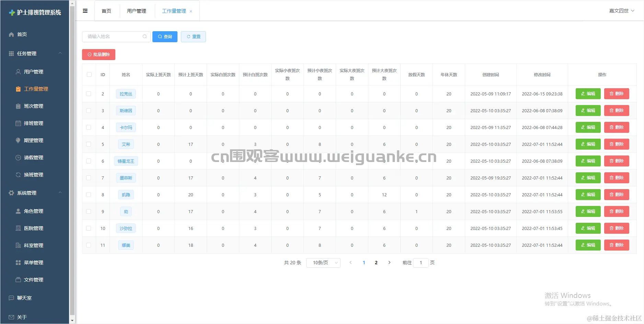Delete the row for 娜美

point(617,245)
